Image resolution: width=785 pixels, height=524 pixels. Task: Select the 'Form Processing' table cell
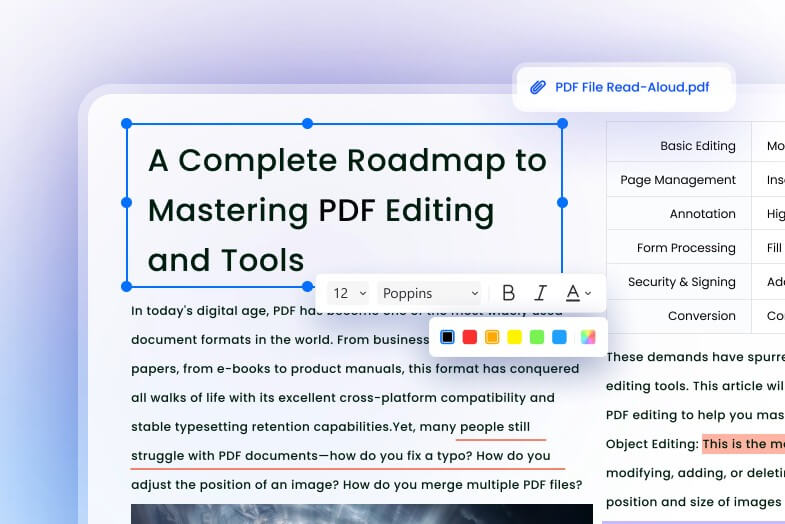679,247
